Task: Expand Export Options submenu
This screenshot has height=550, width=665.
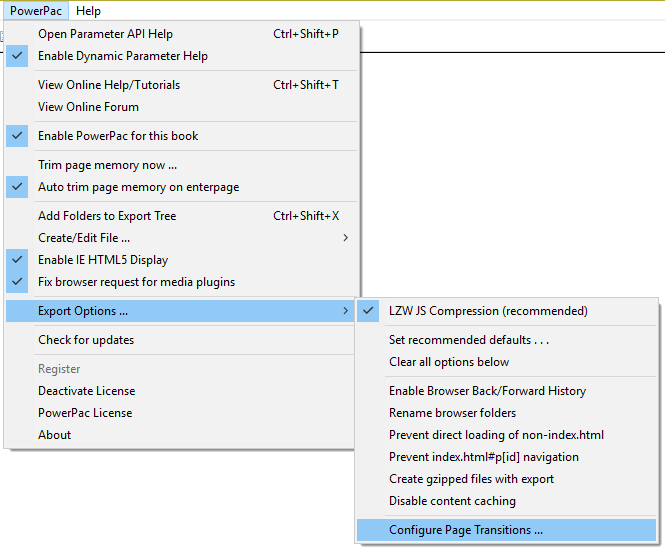Action: [x=181, y=311]
